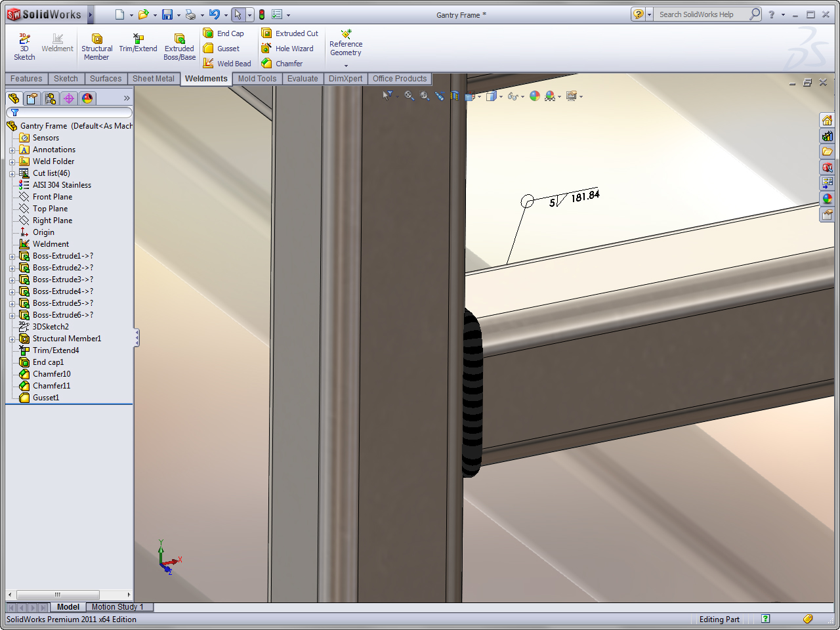Expand the Cut list(46) folder

[12, 174]
